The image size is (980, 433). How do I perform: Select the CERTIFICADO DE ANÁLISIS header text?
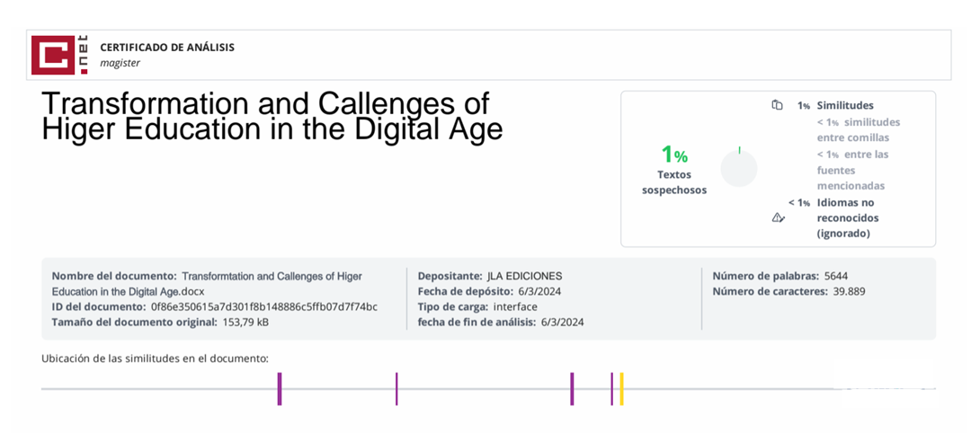click(x=167, y=47)
